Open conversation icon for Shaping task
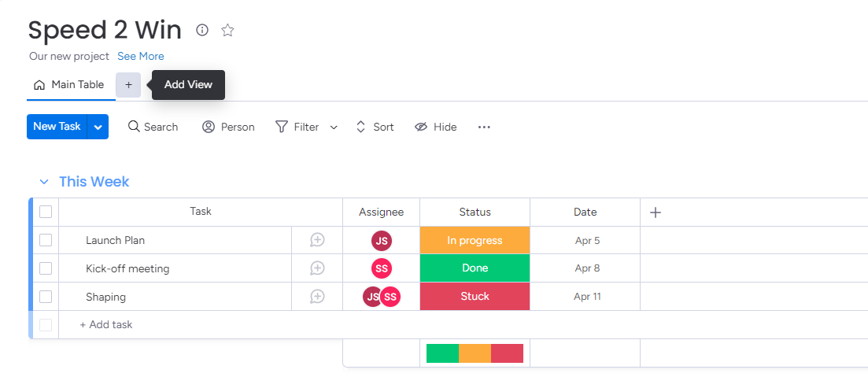 317,297
